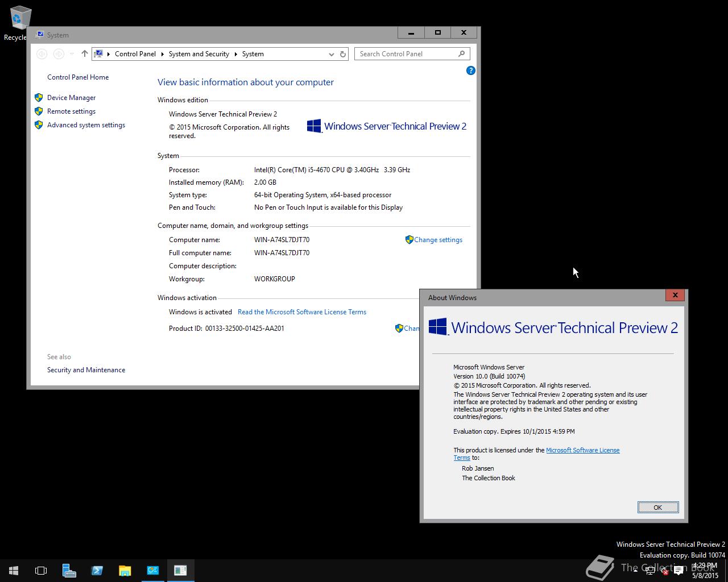Launch Windows PowerShell from the taskbar

click(x=97, y=571)
